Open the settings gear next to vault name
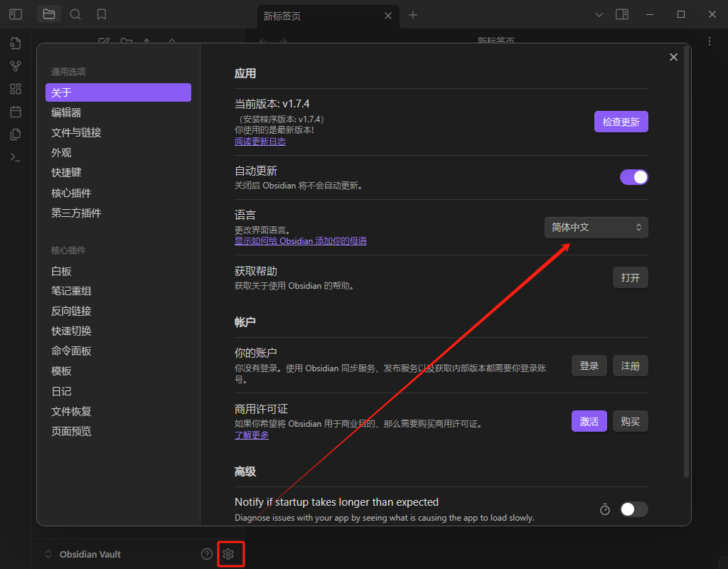Screen dimensions: 728x569 click(x=230, y=553)
